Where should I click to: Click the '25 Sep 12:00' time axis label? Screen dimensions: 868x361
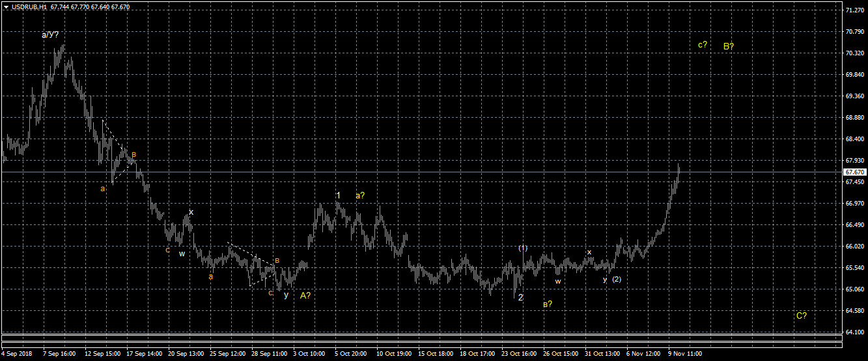(x=228, y=354)
